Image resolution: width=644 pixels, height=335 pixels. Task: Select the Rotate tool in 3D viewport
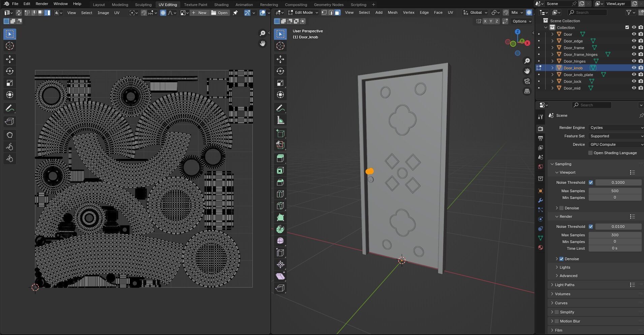coord(280,71)
